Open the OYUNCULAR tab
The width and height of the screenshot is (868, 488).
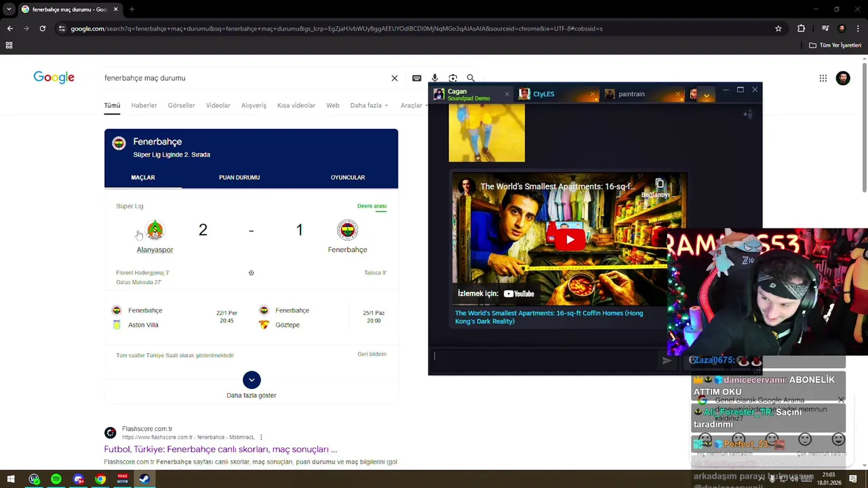pyautogui.click(x=348, y=178)
